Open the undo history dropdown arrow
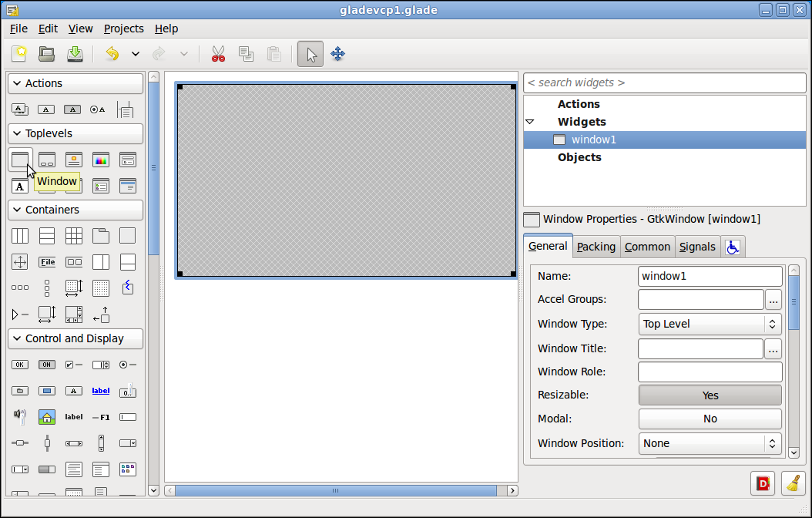This screenshot has width=812, height=518. 135,54
